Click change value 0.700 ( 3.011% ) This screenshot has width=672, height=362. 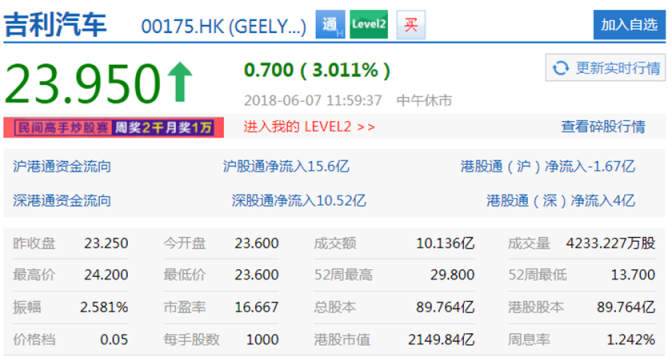[317, 70]
